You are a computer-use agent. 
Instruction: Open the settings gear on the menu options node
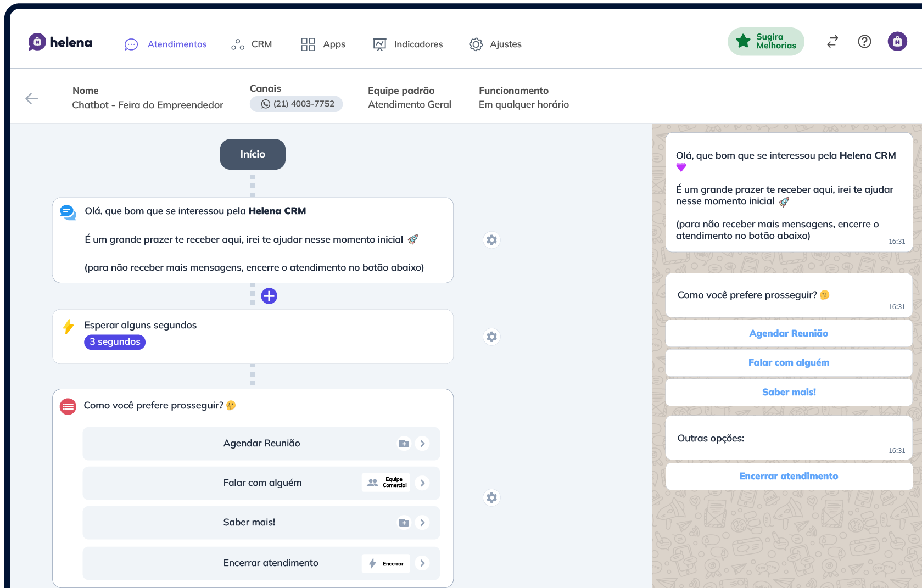(x=491, y=497)
